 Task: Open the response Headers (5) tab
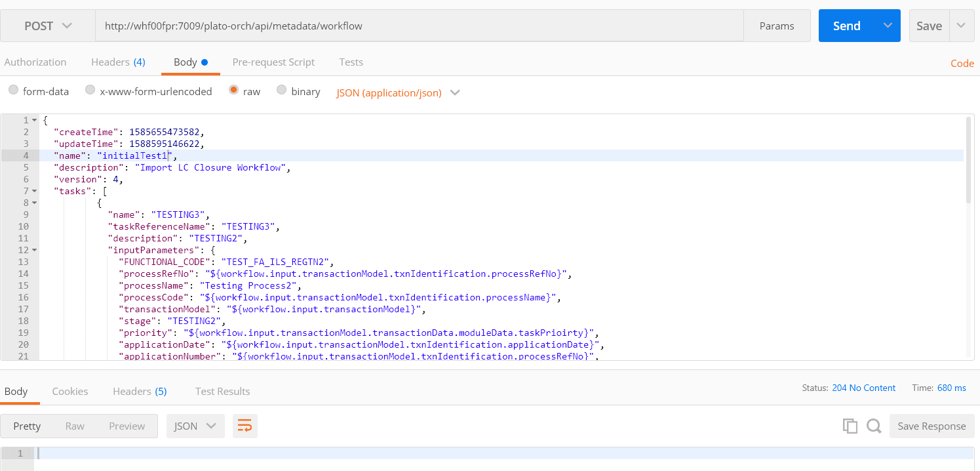(x=140, y=391)
